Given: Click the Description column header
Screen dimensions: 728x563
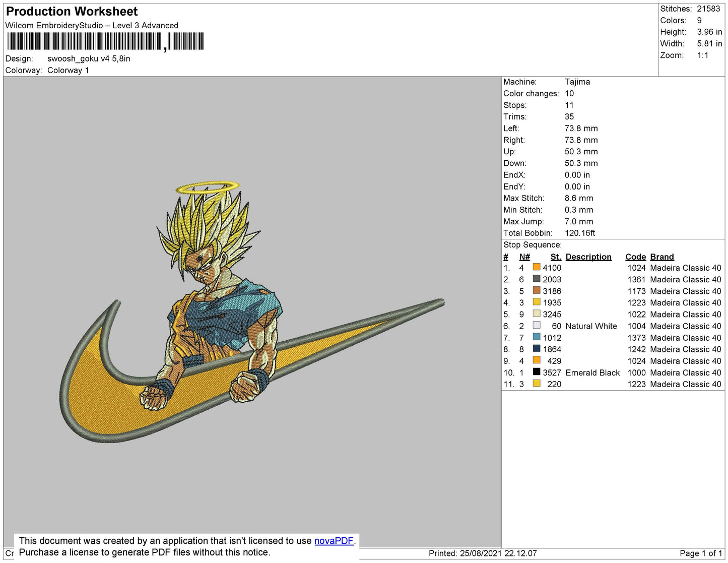Looking at the screenshot, I should 588,257.
